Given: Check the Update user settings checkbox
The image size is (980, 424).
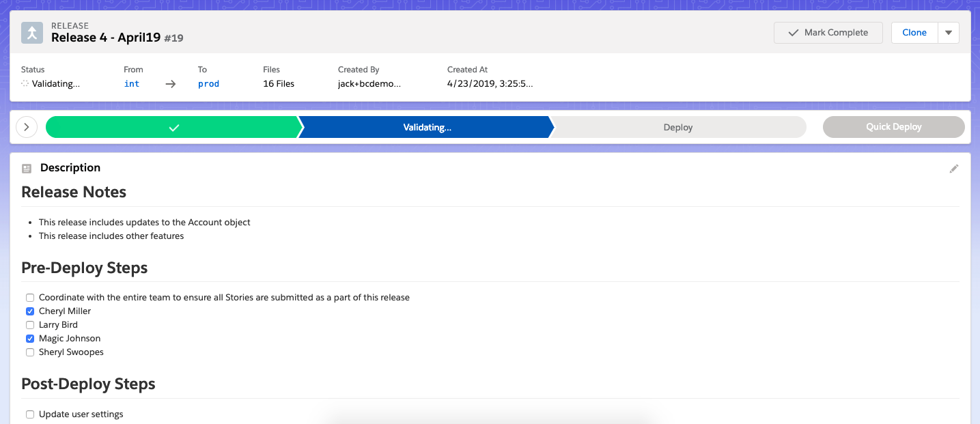Looking at the screenshot, I should click(x=29, y=414).
